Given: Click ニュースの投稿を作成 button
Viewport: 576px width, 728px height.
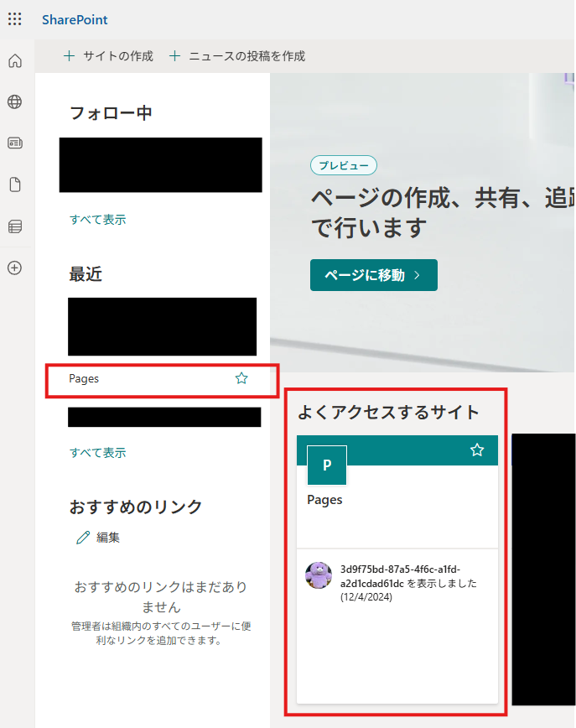Looking at the screenshot, I should pos(237,56).
